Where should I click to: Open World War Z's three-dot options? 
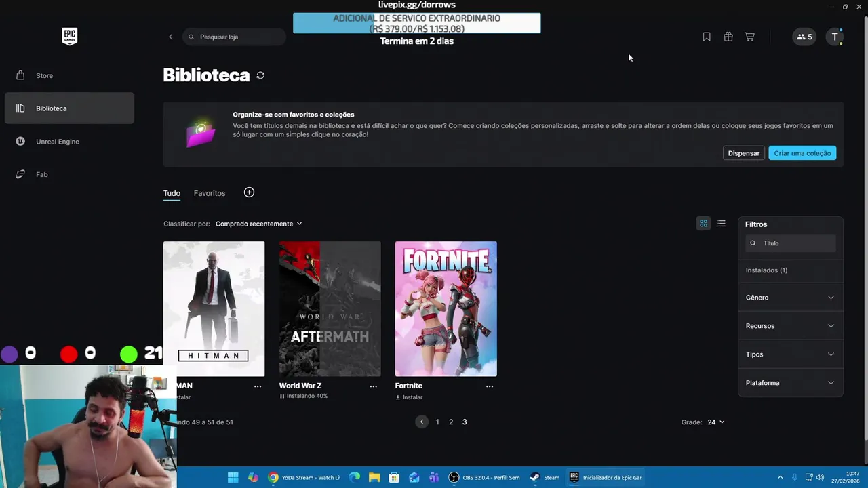[x=374, y=386]
